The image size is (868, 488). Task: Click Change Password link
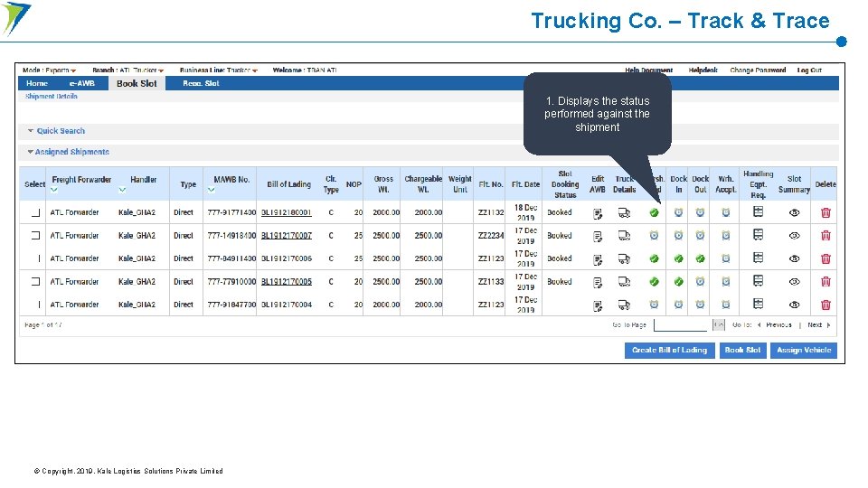point(758,70)
